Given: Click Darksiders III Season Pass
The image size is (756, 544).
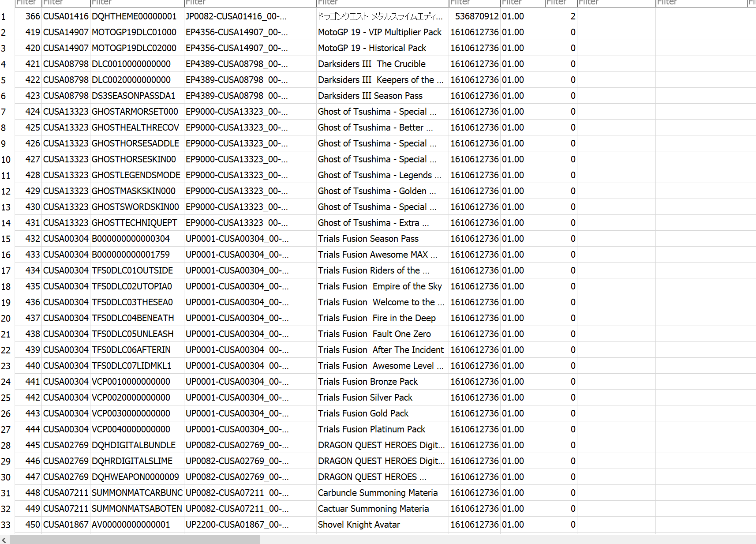Looking at the screenshot, I should tap(382, 96).
